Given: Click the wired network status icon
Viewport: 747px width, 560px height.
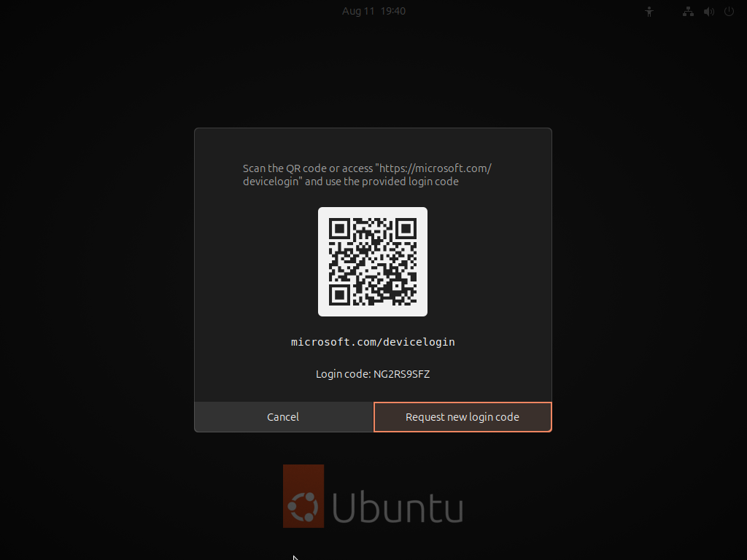Looking at the screenshot, I should [688, 12].
